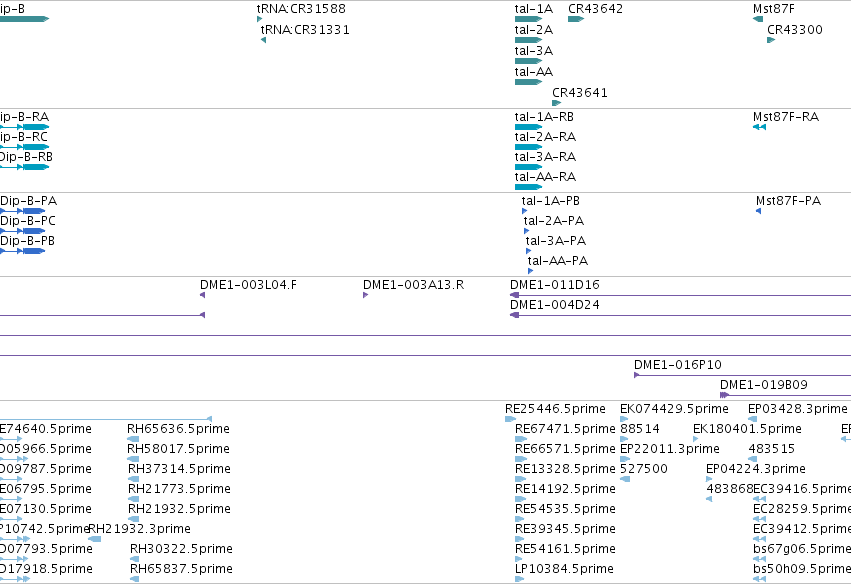Viewport: 851px width, 584px height.
Task: Click EST LP10384.5prime
Action: point(564,569)
